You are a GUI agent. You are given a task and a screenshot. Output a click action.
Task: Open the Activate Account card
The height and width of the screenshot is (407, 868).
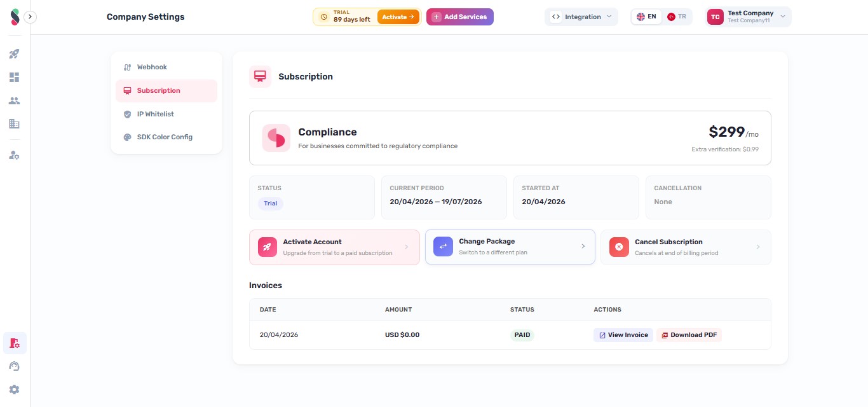coord(334,247)
